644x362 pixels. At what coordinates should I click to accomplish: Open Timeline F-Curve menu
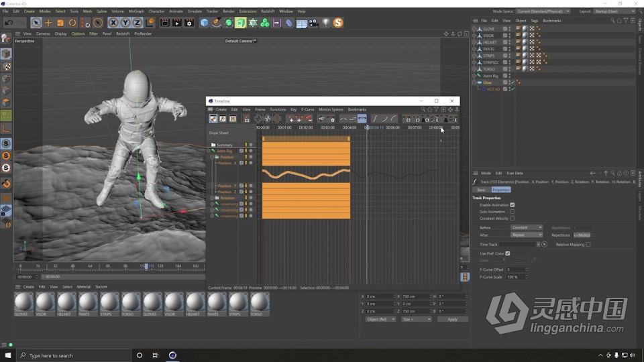tap(308, 109)
